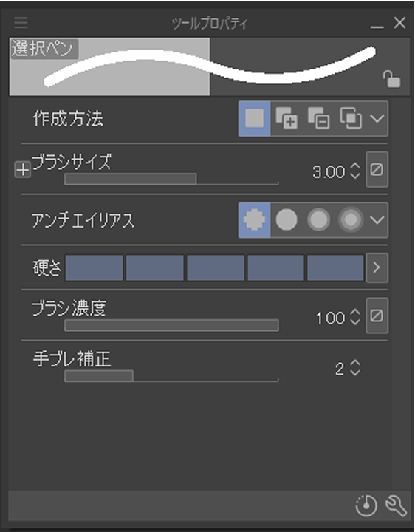Click the 作成方法 label
Image resolution: width=415 pixels, height=532 pixels.
(x=68, y=120)
